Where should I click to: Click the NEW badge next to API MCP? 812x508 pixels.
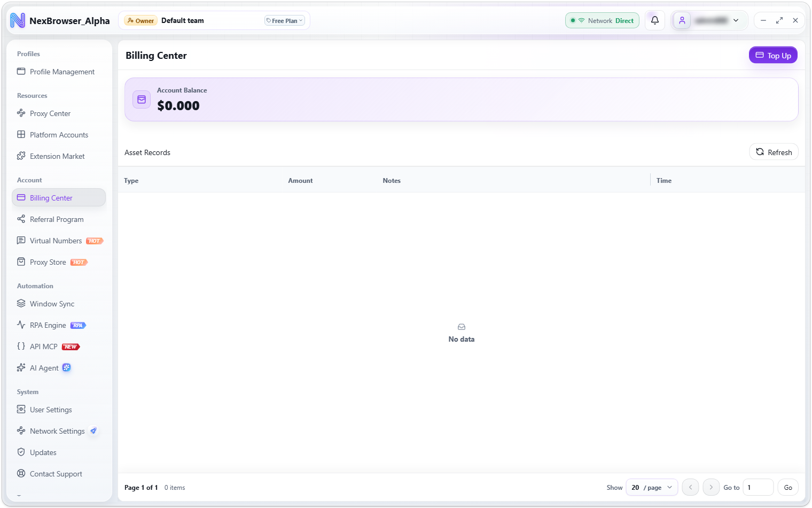click(71, 347)
